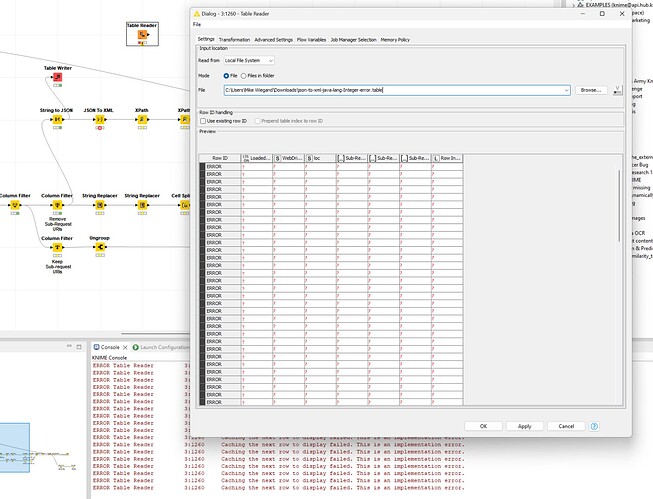Open the Job Manager Selection tab
This screenshot has height=499, width=653.
354,40
